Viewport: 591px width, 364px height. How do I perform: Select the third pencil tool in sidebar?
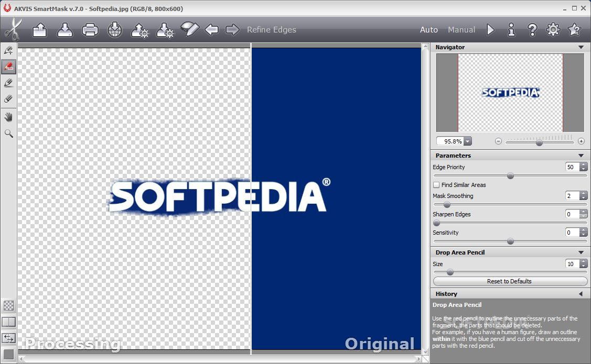click(x=9, y=83)
